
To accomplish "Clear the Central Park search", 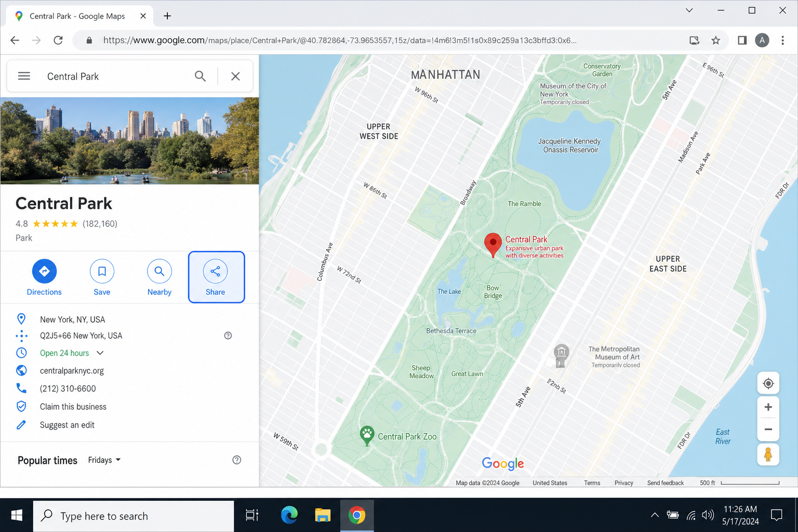I will point(235,76).
